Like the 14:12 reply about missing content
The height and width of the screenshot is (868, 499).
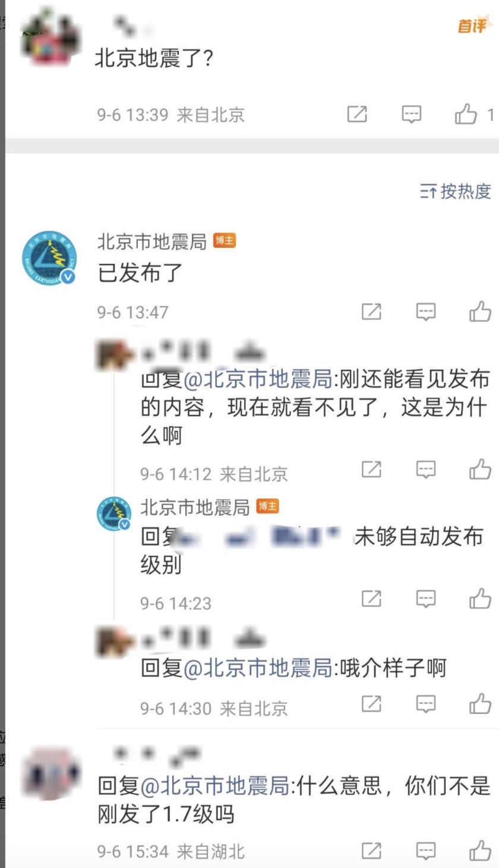(x=481, y=469)
